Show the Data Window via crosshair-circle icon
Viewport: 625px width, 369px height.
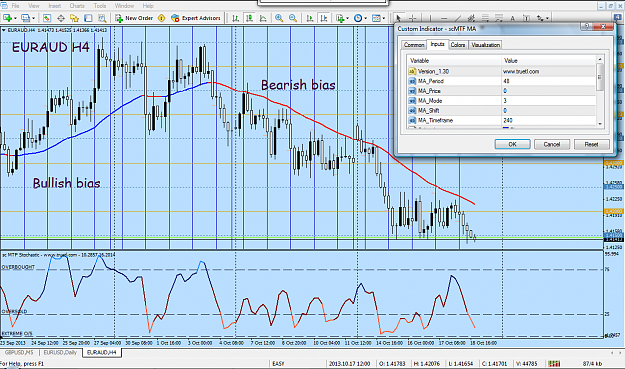[x=61, y=18]
